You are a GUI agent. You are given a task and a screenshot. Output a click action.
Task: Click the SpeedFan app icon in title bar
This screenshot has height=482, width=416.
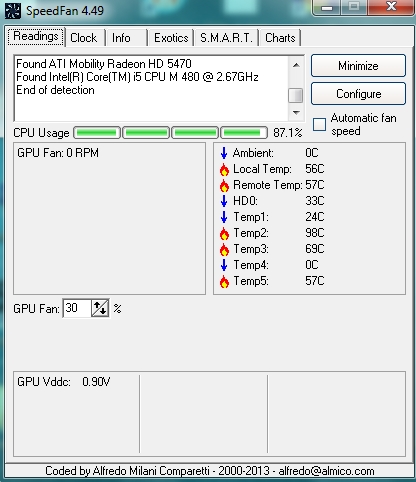13,11
